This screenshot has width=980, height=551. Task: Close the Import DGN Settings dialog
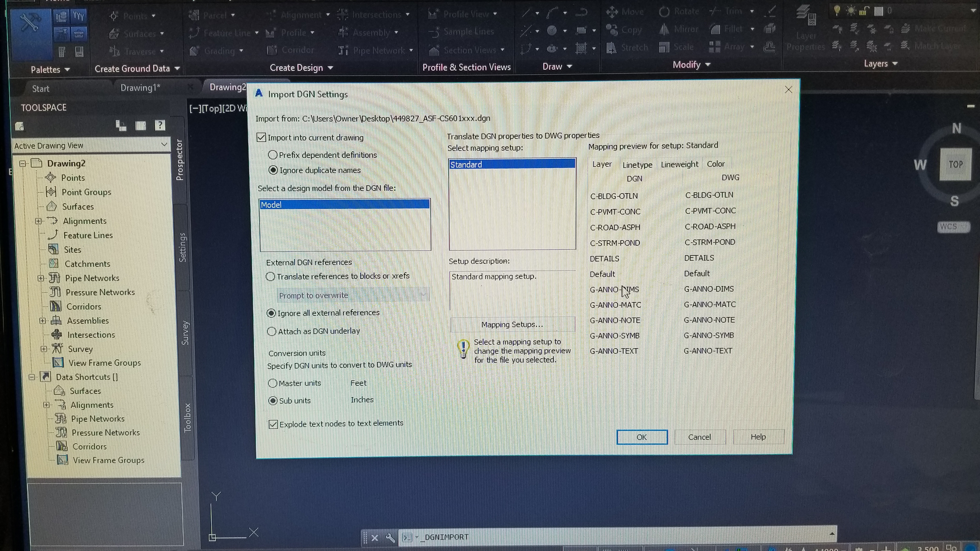pos(788,89)
